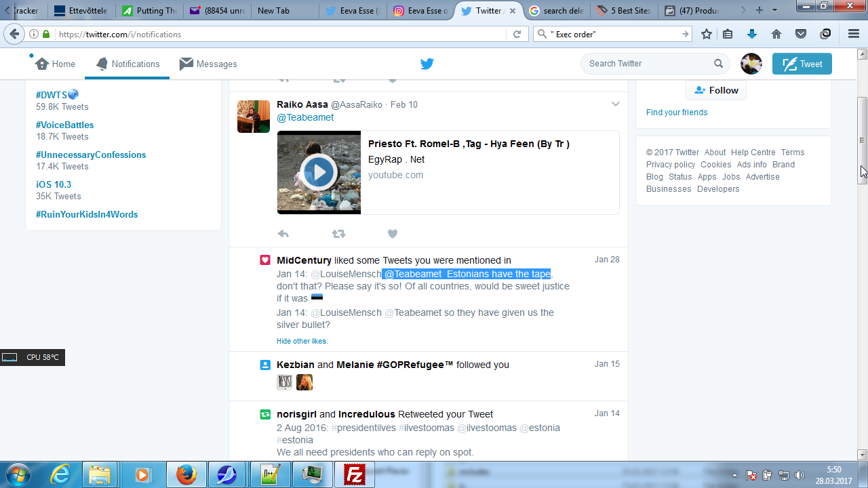The image size is (868, 488).
Task: Like Raiko Aasa's tweet with the heart
Action: (x=392, y=234)
